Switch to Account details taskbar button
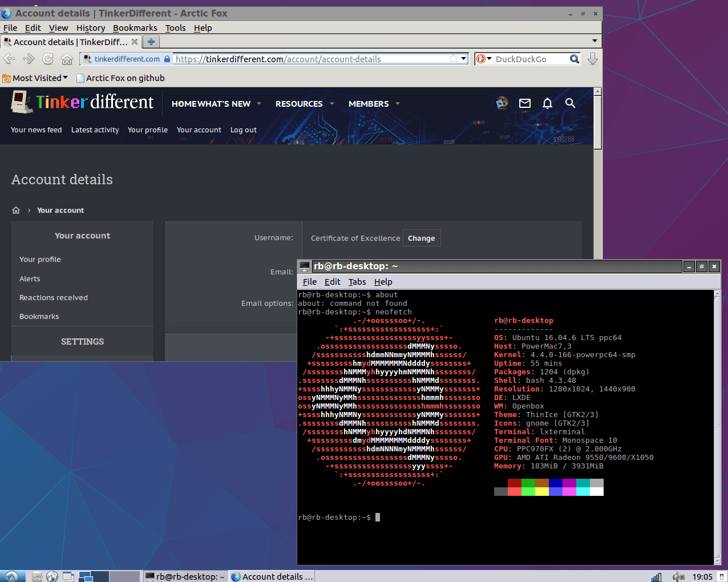728x582 pixels. [x=272, y=576]
